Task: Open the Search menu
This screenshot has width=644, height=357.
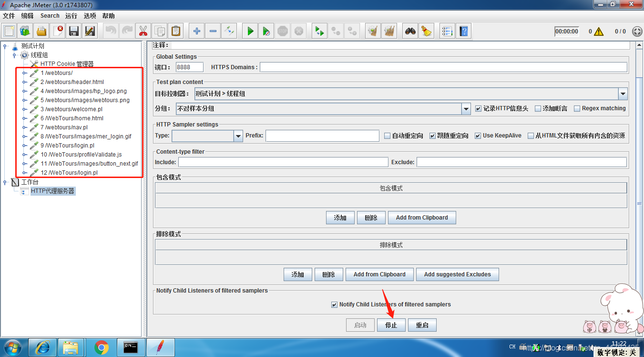Action: pyautogui.click(x=50, y=16)
